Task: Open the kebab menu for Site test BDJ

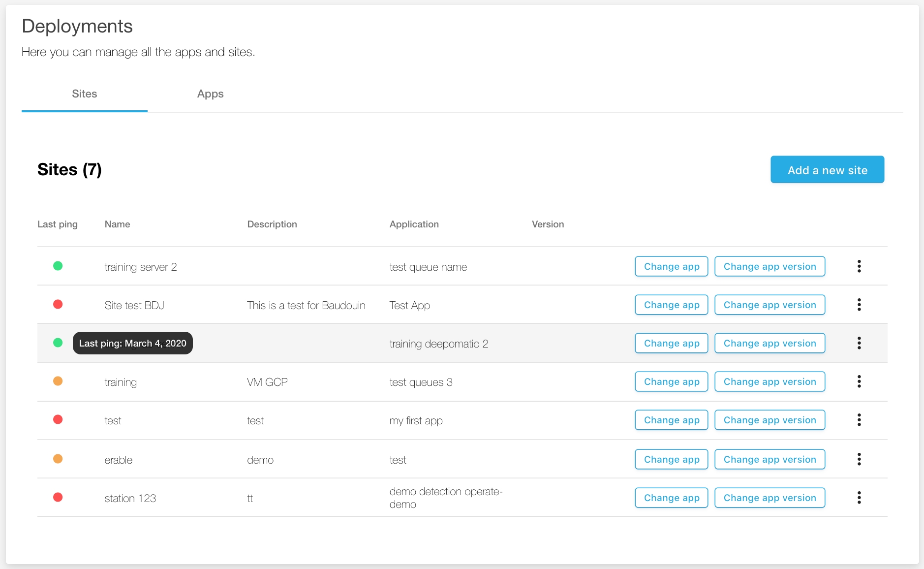Action: click(x=859, y=305)
